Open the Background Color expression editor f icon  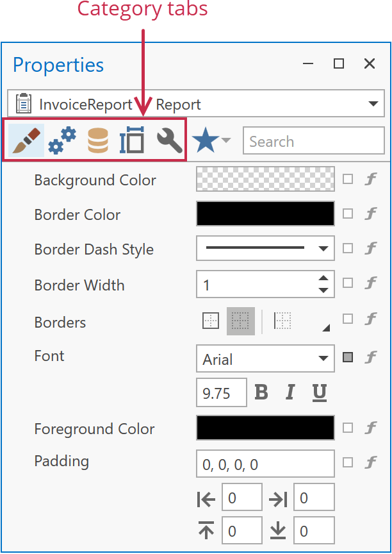(371, 180)
